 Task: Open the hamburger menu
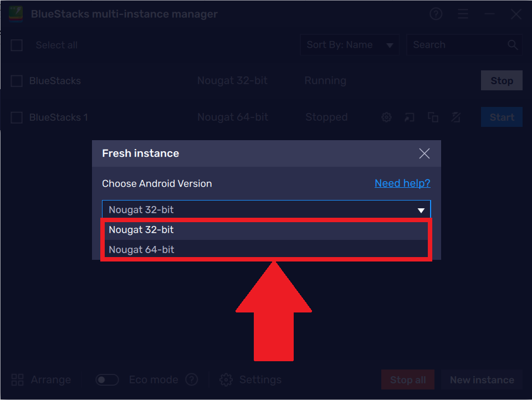(463, 14)
